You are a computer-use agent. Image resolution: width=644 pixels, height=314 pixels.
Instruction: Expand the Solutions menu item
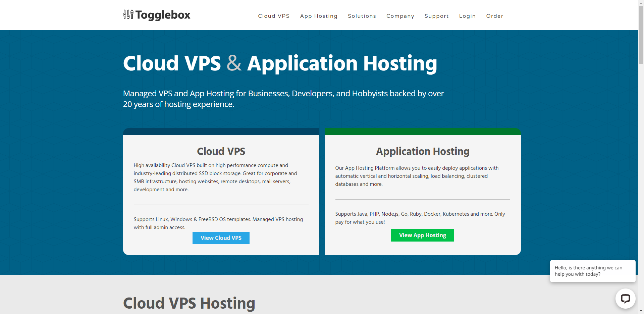tap(362, 16)
